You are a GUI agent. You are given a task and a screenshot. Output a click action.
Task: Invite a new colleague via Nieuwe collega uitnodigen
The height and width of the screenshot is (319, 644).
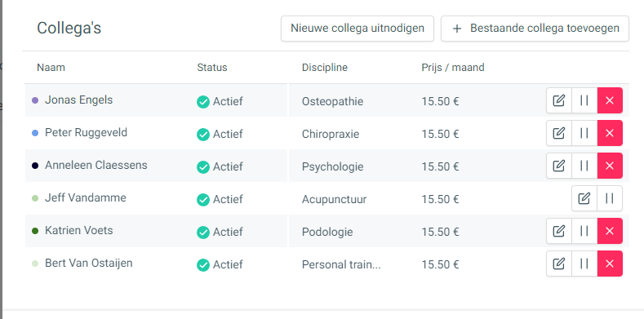click(358, 29)
